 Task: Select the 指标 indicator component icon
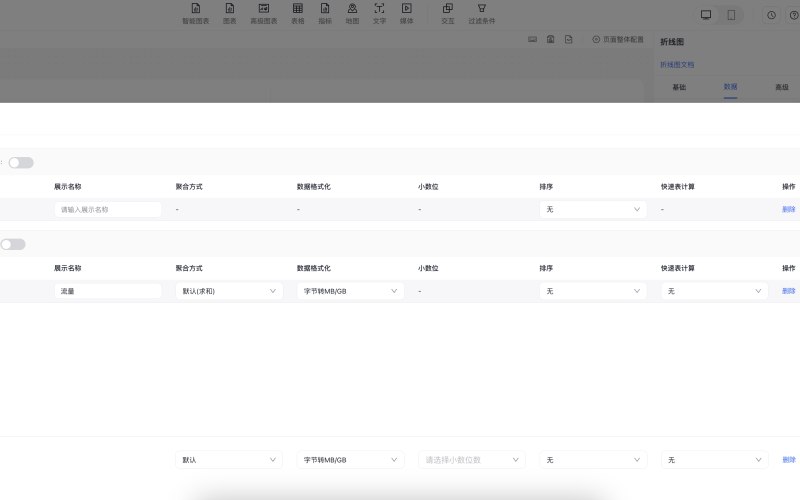(325, 14)
